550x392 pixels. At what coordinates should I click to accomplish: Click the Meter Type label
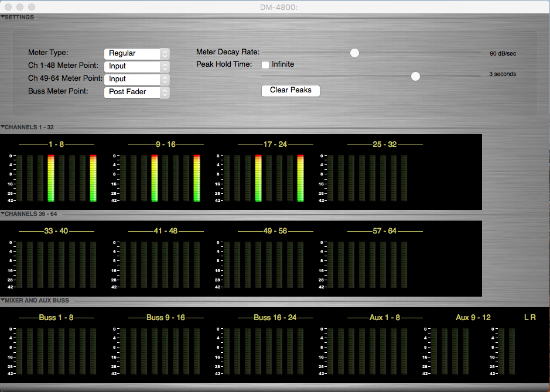(48, 53)
